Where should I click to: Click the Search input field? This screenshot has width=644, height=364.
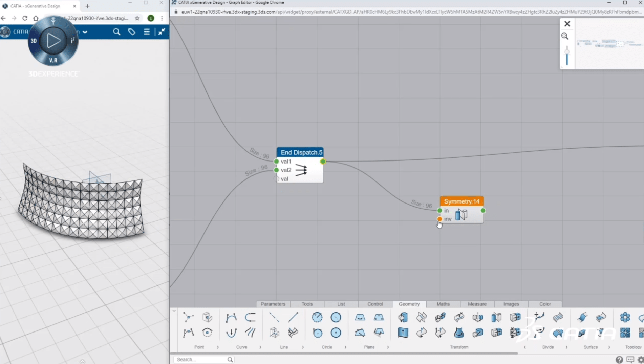coord(203,360)
